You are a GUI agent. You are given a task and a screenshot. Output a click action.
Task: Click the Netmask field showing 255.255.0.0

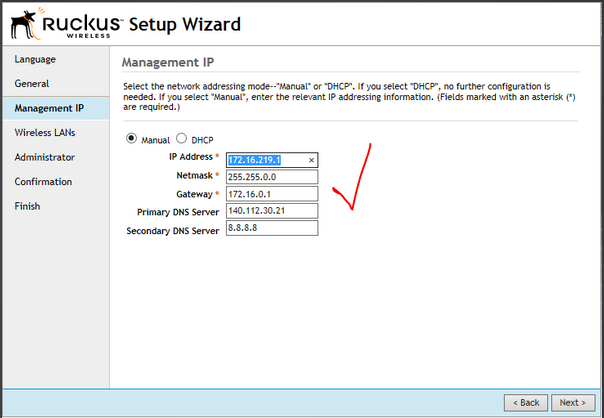click(272, 177)
